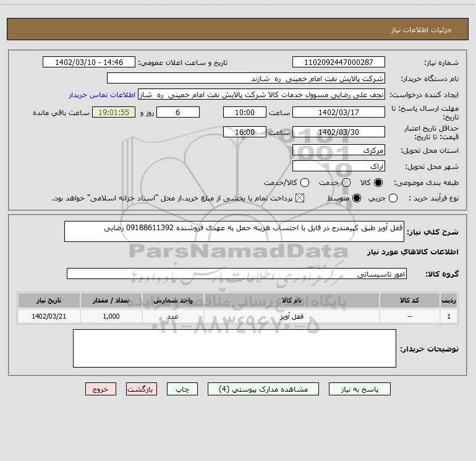Click the countdown timer 19:01:55
476x461 pixels.
tap(114, 112)
